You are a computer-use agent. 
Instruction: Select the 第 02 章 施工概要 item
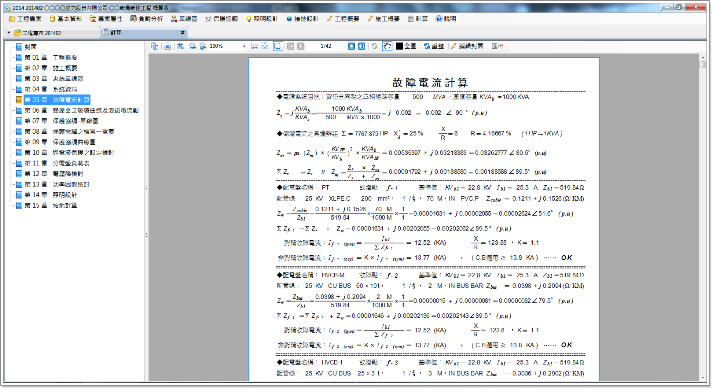pos(51,68)
